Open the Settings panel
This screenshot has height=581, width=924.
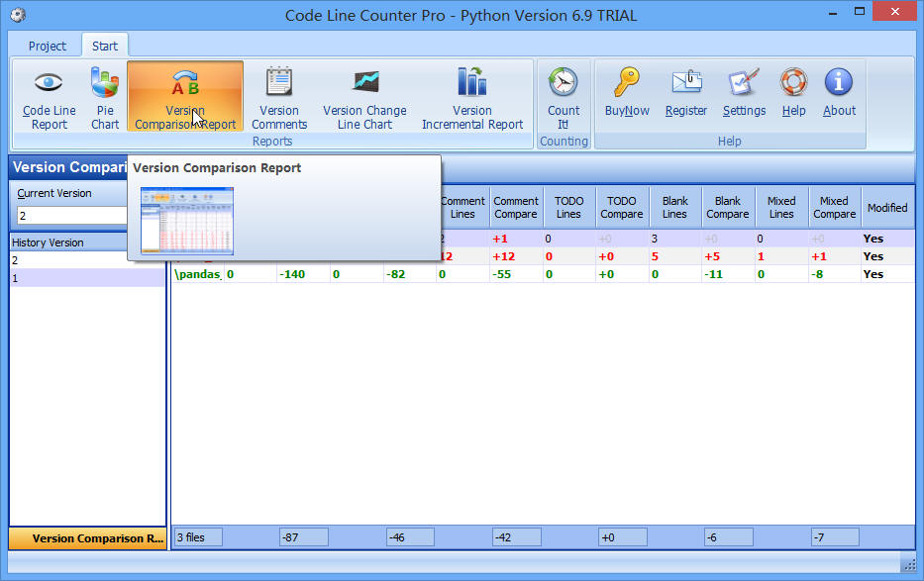744,92
